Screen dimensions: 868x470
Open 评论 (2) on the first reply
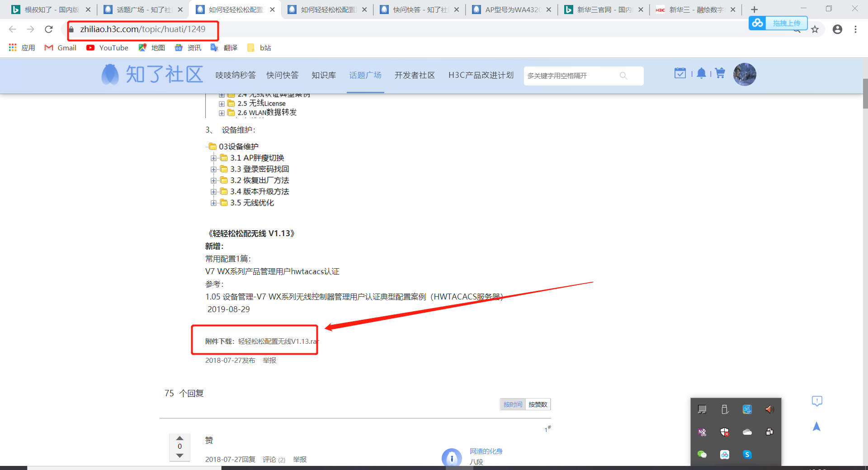[274, 460]
